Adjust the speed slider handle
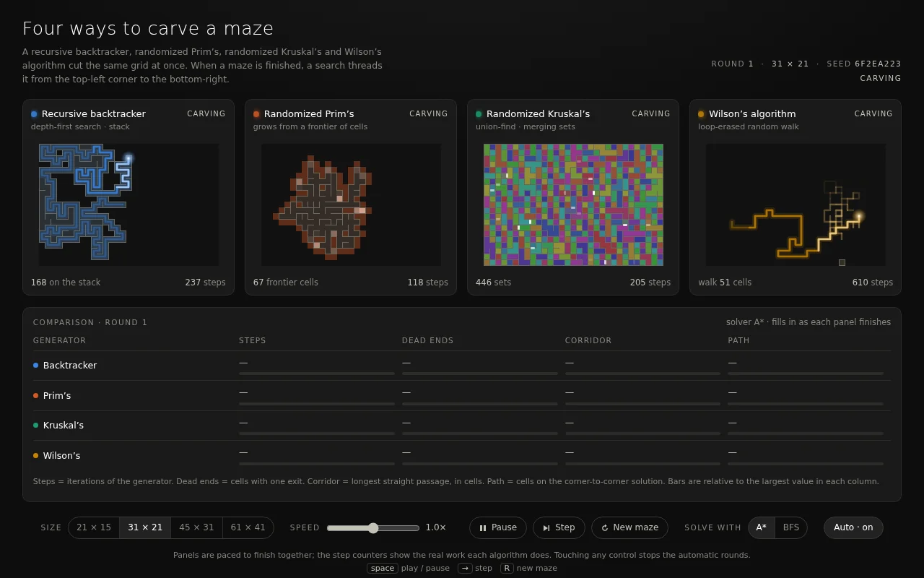Viewport: 924px width, 578px height. point(373,528)
